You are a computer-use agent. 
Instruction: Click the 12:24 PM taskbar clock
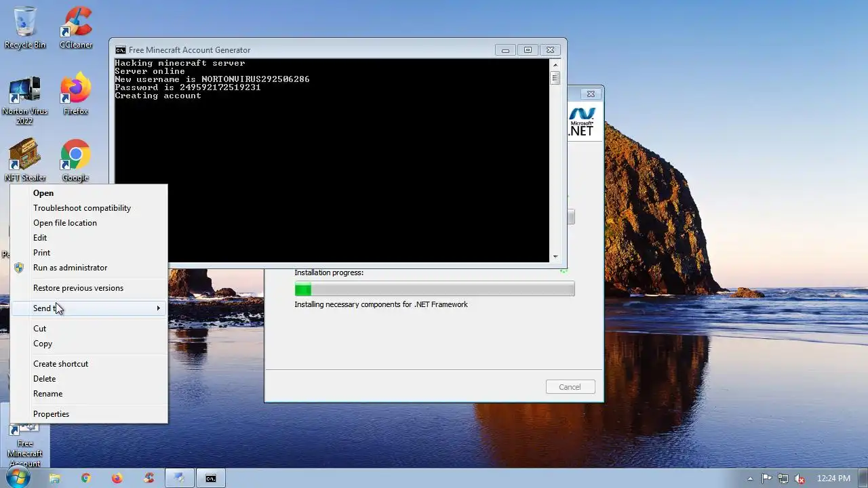833,479
